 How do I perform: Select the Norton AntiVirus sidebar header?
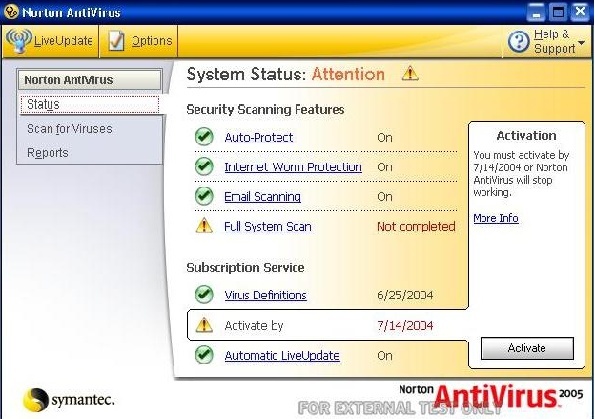pyautogui.click(x=90, y=80)
